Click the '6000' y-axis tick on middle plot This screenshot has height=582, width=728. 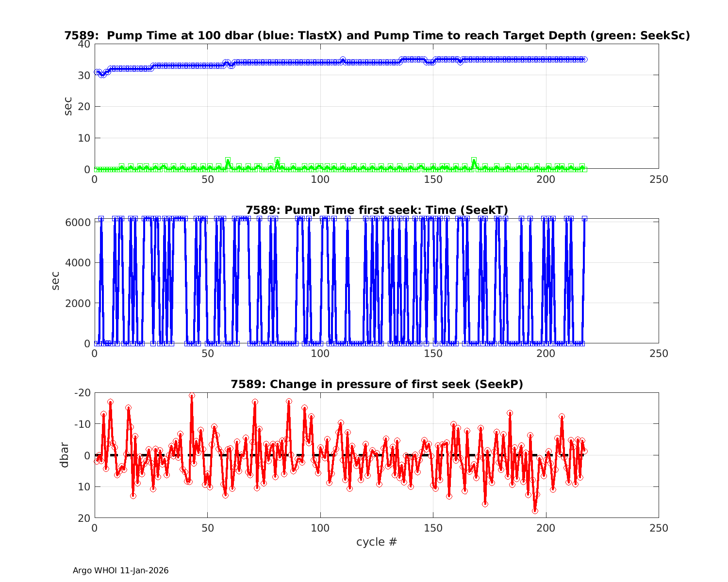click(79, 222)
